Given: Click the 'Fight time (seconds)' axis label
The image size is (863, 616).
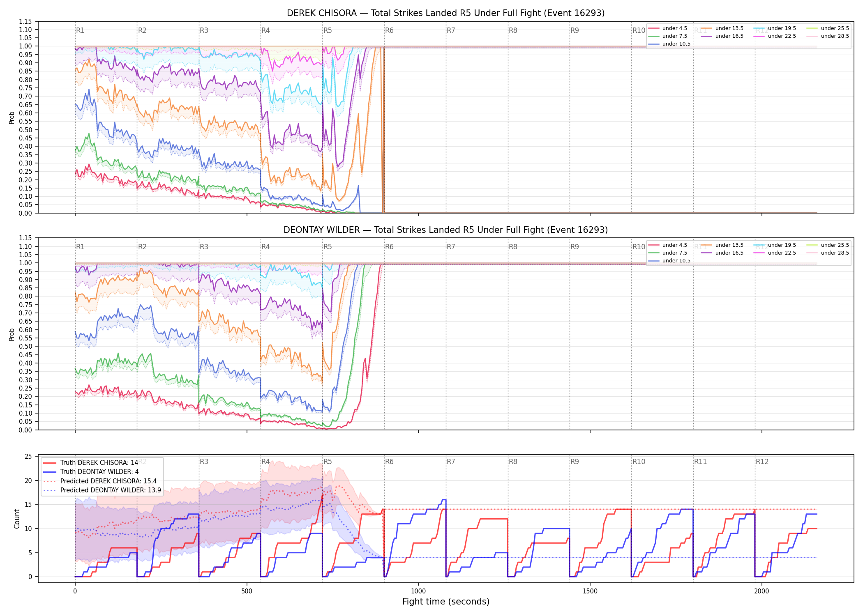Looking at the screenshot, I should pyautogui.click(x=445, y=602).
